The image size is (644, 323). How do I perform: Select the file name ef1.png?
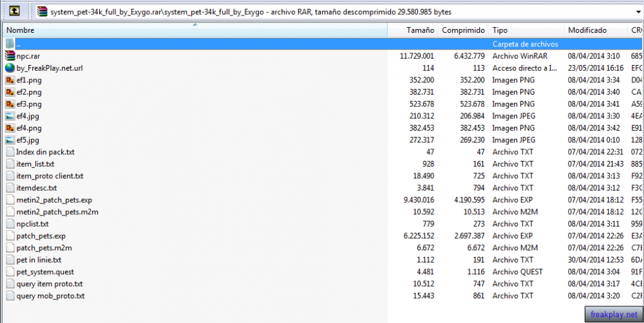coord(29,80)
